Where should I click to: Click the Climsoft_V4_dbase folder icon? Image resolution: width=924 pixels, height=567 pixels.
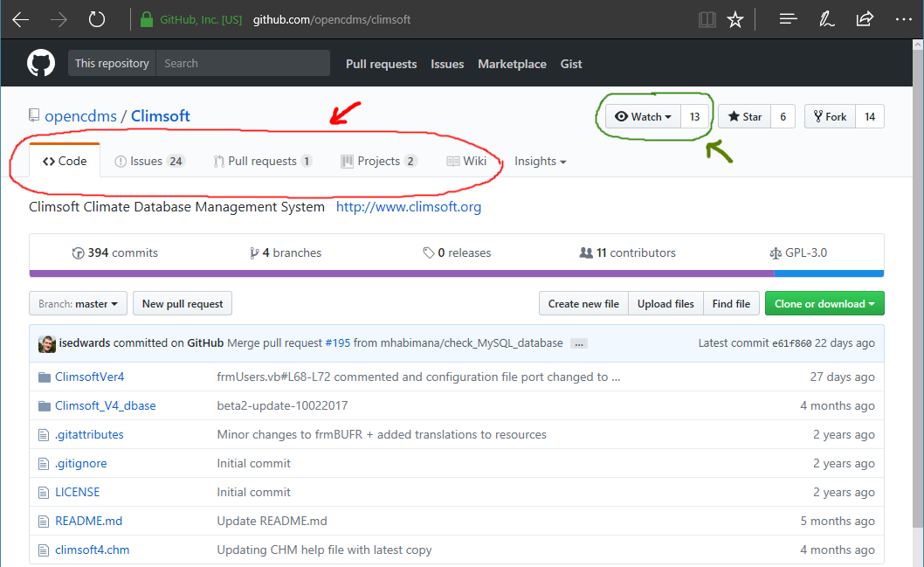pos(45,406)
